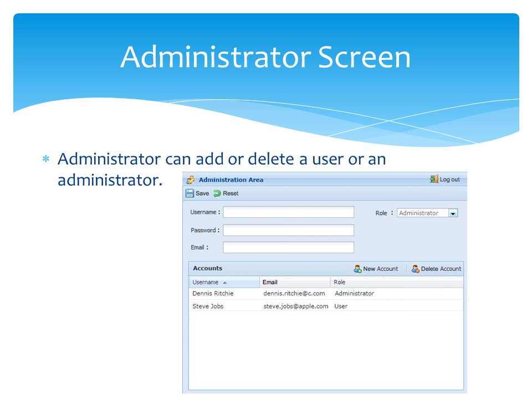The height and width of the screenshot is (399, 532).
Task: Click the Administrator role cell of Dennis Ritchie
Action: [x=354, y=294]
